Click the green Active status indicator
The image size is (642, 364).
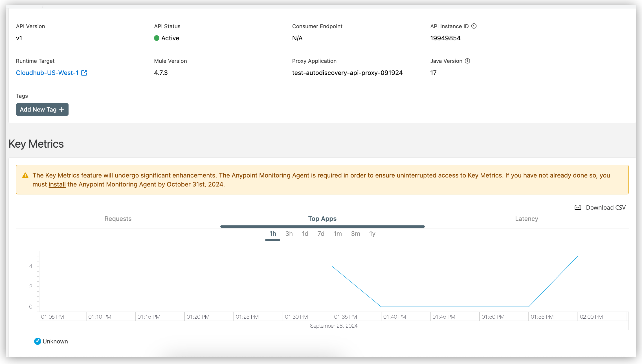pos(157,38)
